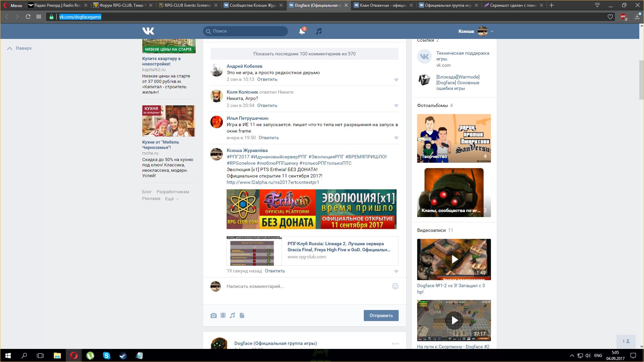This screenshot has width=644, height=362.
Task: Open emoji picker in comment box
Action: 395,286
